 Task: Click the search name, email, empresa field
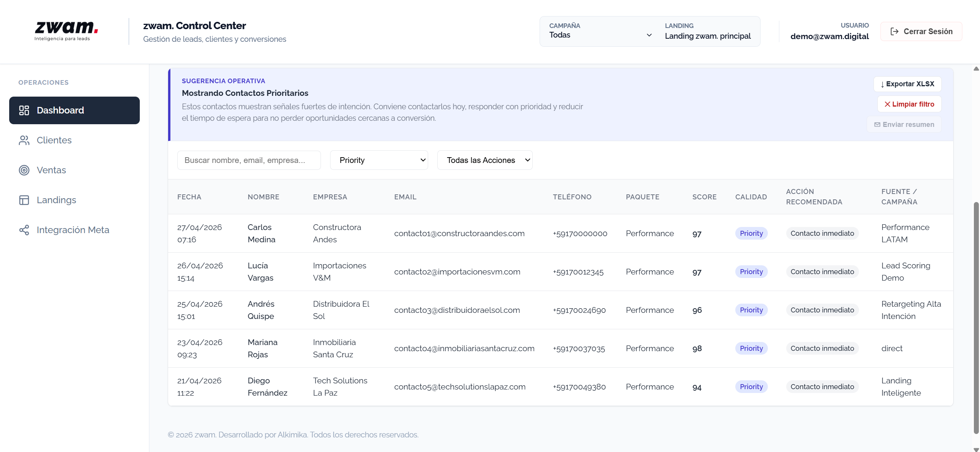click(249, 160)
